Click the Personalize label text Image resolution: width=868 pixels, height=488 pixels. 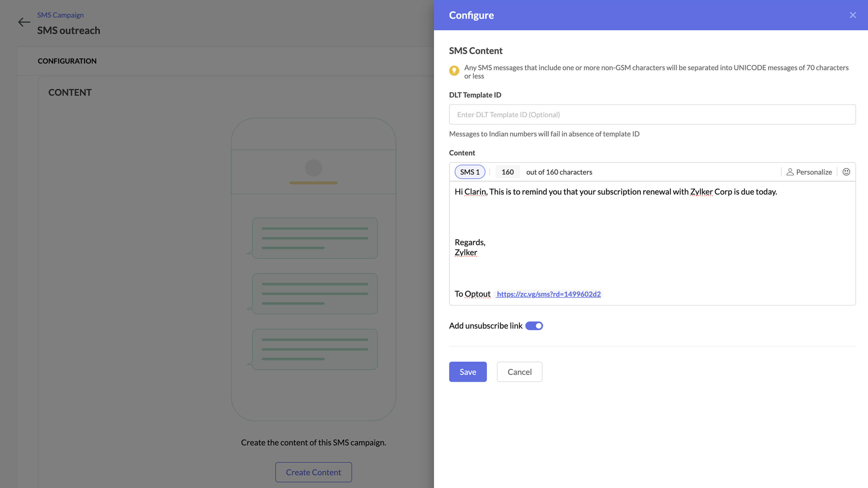click(x=814, y=172)
